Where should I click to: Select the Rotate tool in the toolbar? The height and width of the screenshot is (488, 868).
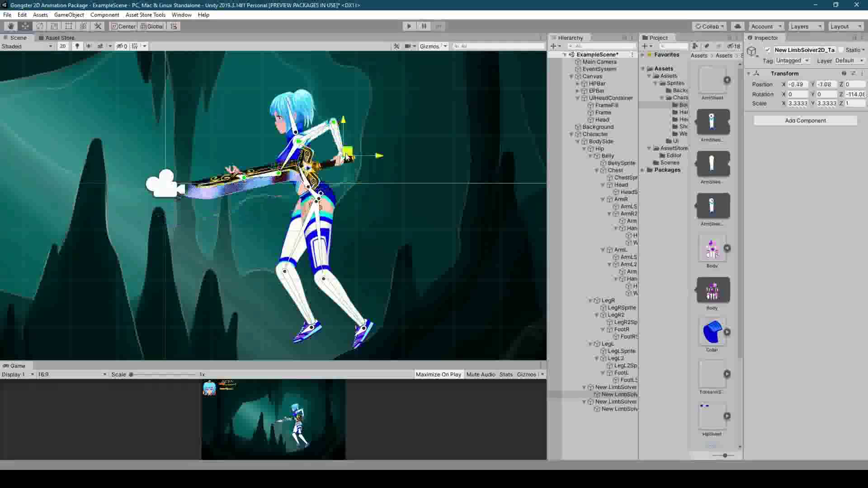tap(40, 26)
